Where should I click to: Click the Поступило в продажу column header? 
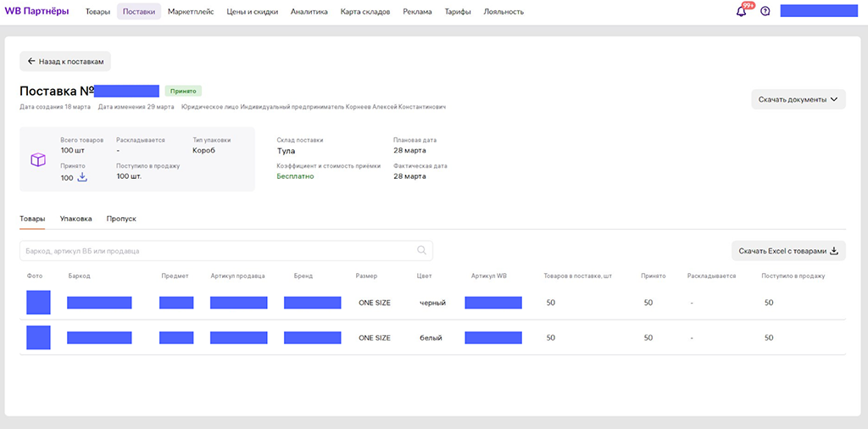point(793,276)
